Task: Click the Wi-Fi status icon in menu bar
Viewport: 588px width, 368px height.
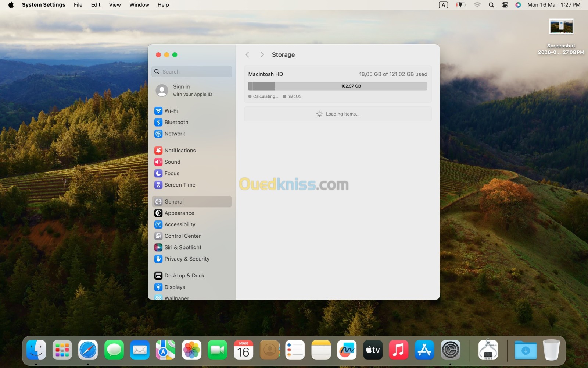Action: (477, 5)
